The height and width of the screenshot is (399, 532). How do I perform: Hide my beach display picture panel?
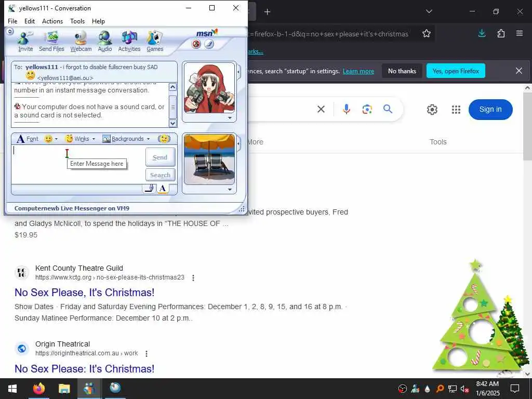239,144
